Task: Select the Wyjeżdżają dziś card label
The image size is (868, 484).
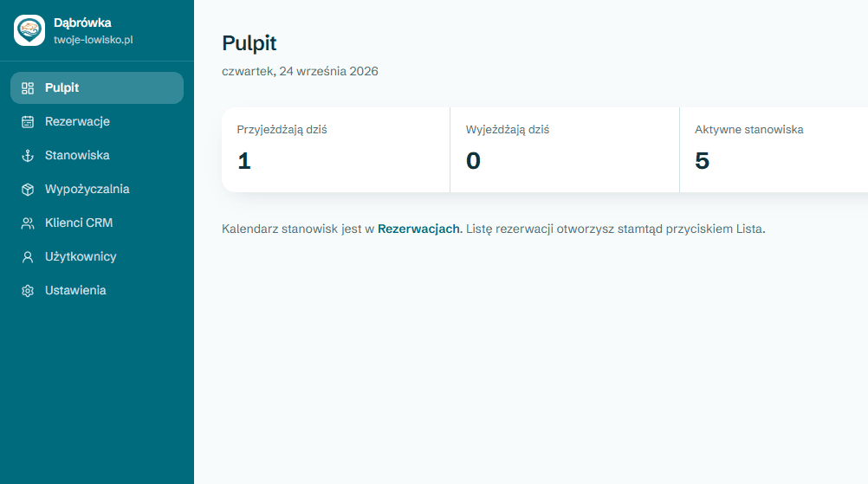Action: pyautogui.click(x=508, y=129)
